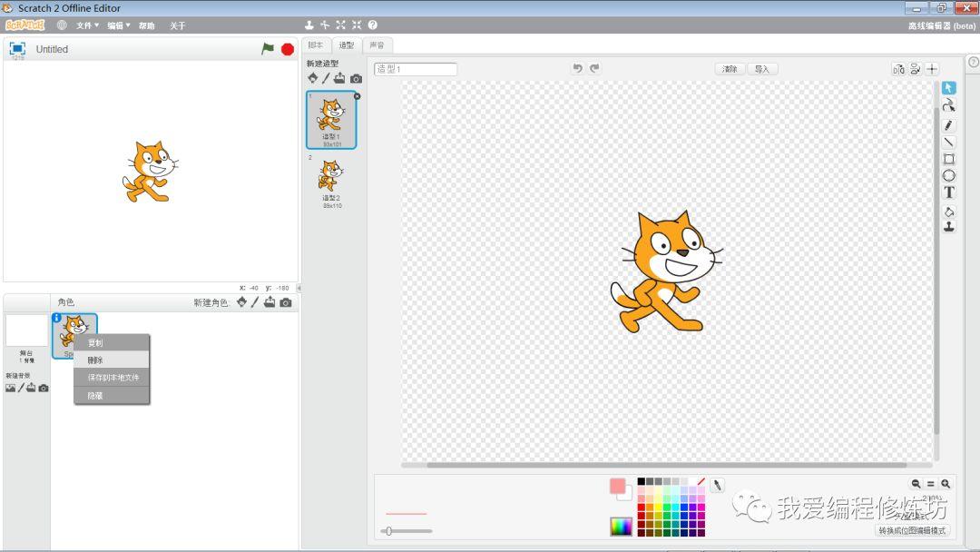
Task: Collapse the stage with the small arrow below it
Action: (299, 288)
